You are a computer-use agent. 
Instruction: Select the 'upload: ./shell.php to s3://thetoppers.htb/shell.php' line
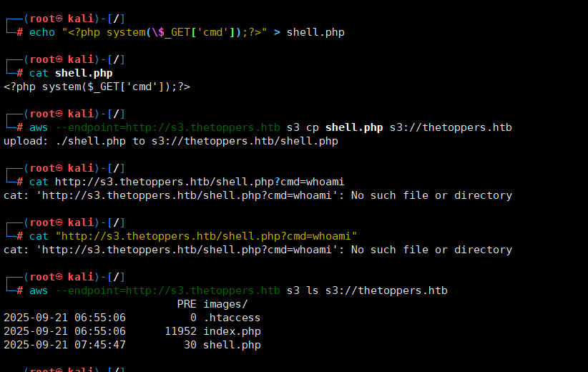pyautogui.click(x=171, y=141)
